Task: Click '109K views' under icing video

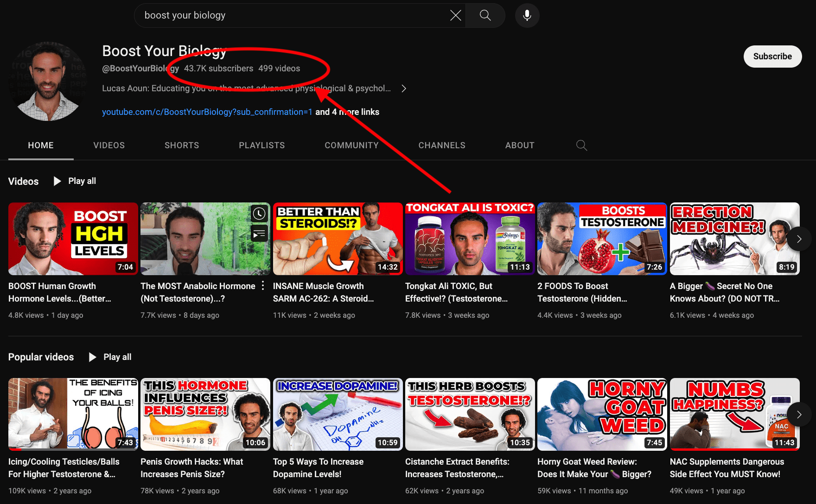Action: 27,491
